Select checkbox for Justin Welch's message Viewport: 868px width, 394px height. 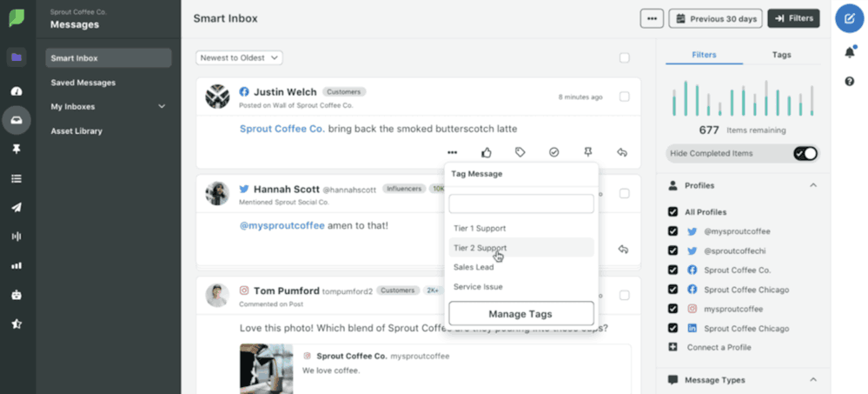pyautogui.click(x=624, y=97)
